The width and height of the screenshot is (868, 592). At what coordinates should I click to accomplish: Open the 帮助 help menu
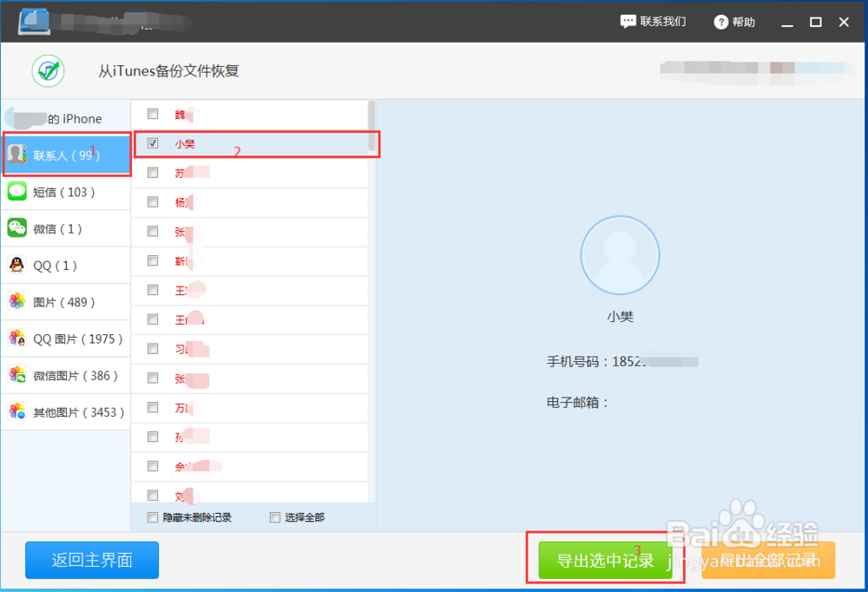(x=733, y=21)
